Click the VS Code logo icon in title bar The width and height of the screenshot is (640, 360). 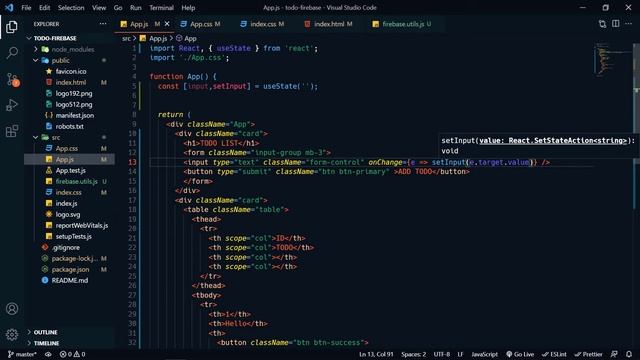pos(9,7)
